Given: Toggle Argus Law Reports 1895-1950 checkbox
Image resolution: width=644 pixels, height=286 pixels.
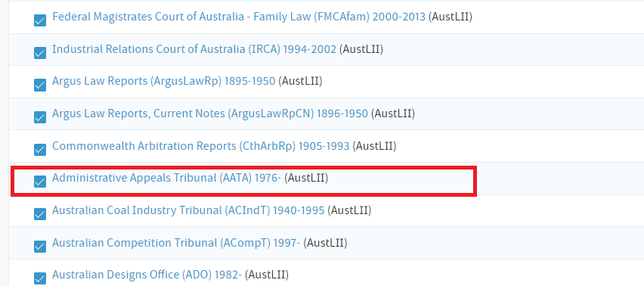Looking at the screenshot, I should 40,85.
